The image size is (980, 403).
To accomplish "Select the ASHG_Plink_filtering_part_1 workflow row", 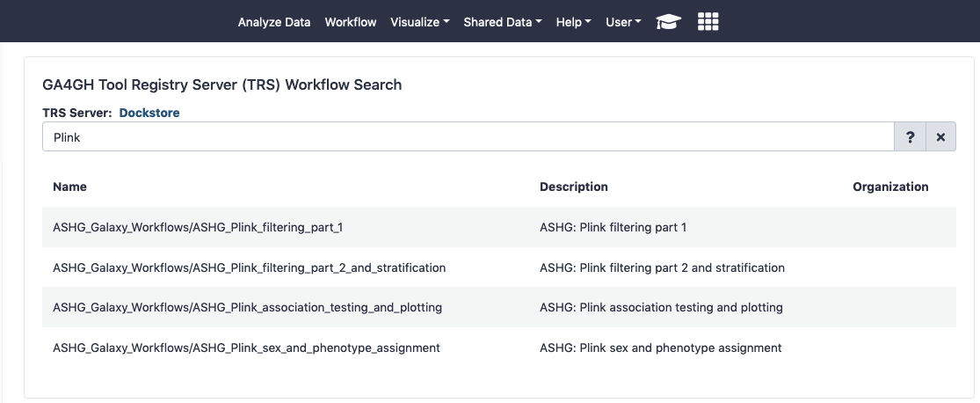I will click(x=198, y=227).
